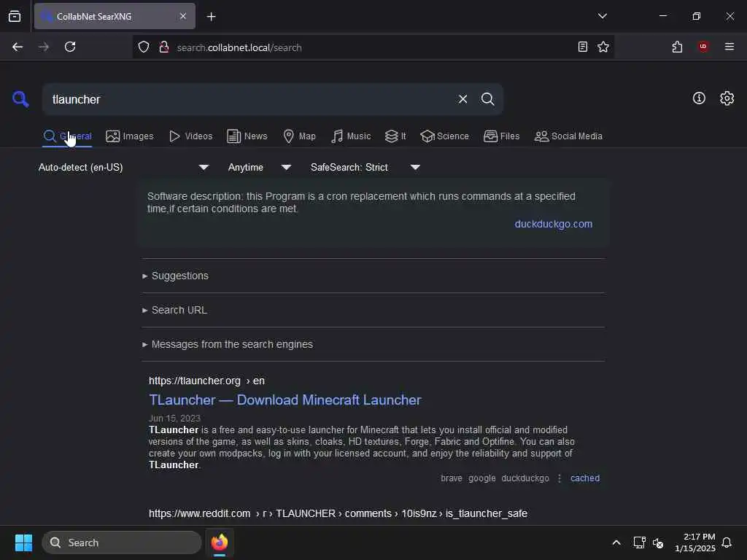Open TLauncher Download Minecraft Launcher result
The image size is (747, 560).
click(x=285, y=400)
